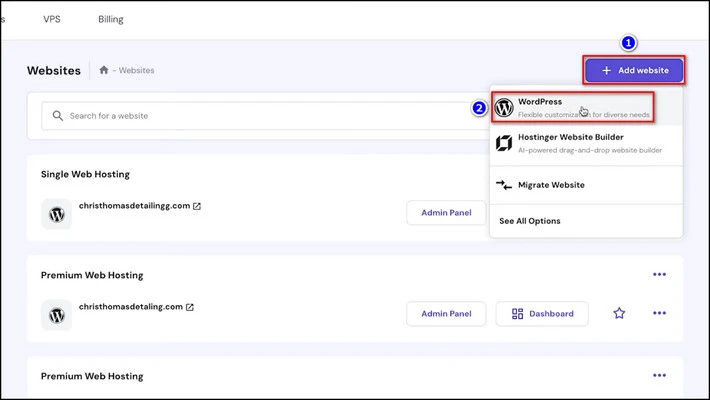Expand options for first Premium Web Hosting header

659,275
